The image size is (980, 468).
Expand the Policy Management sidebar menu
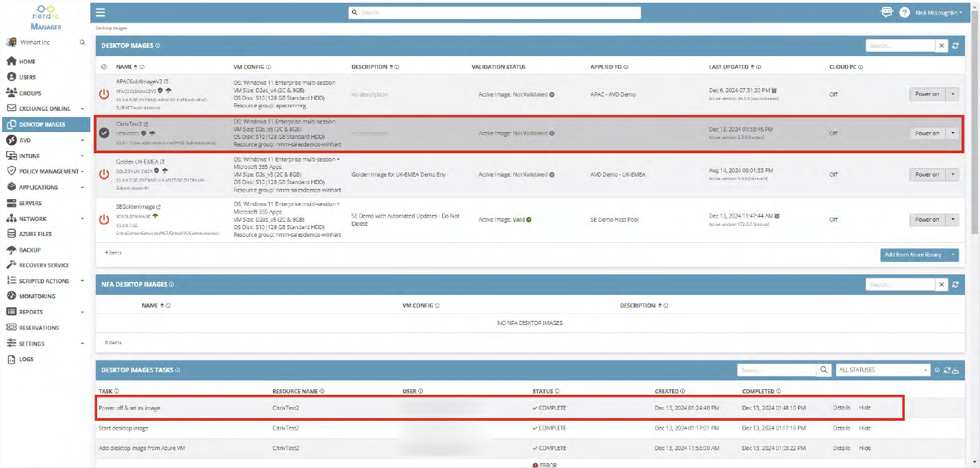(82, 171)
